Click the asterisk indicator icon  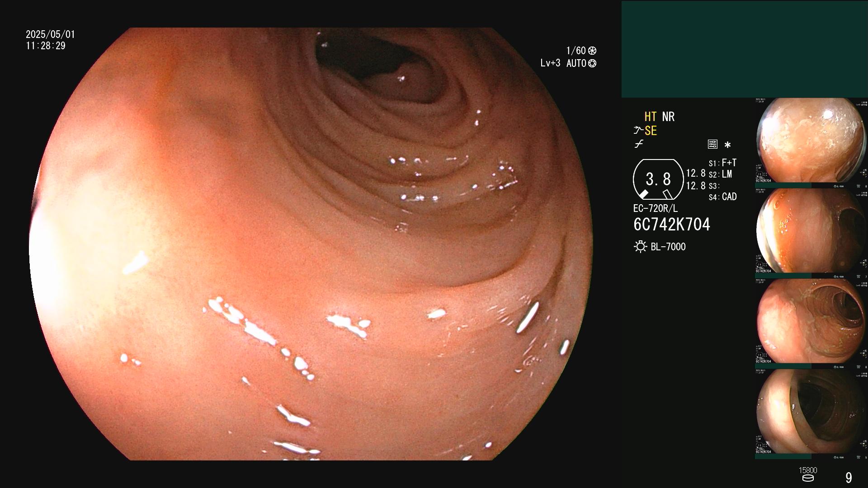pos(727,145)
